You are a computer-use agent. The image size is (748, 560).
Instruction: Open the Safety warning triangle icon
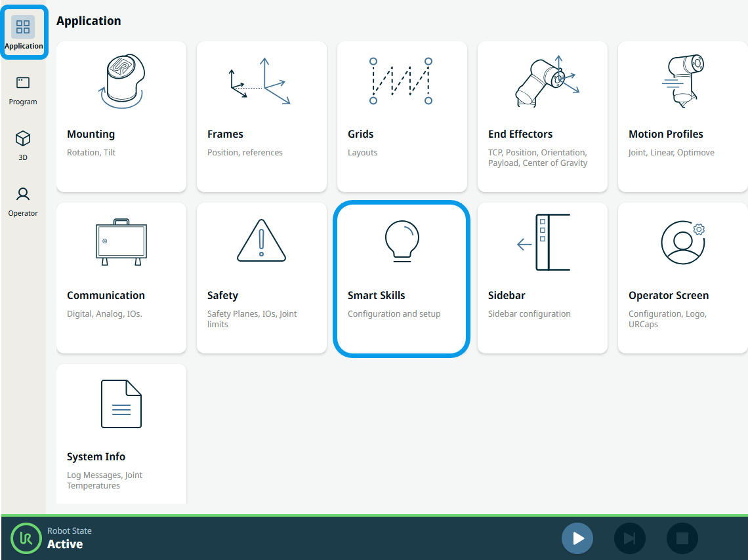261,241
